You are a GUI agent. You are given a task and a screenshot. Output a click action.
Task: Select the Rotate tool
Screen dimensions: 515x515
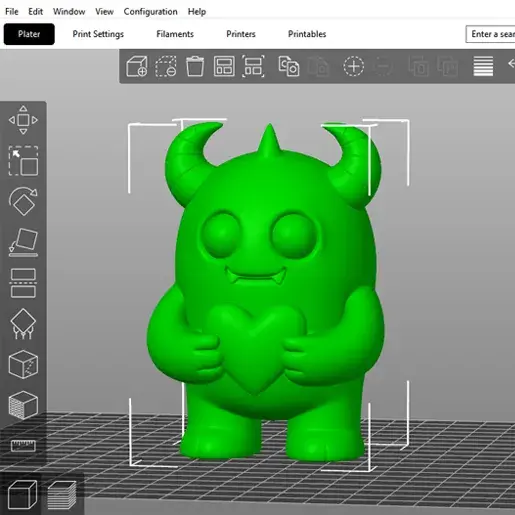point(23,201)
